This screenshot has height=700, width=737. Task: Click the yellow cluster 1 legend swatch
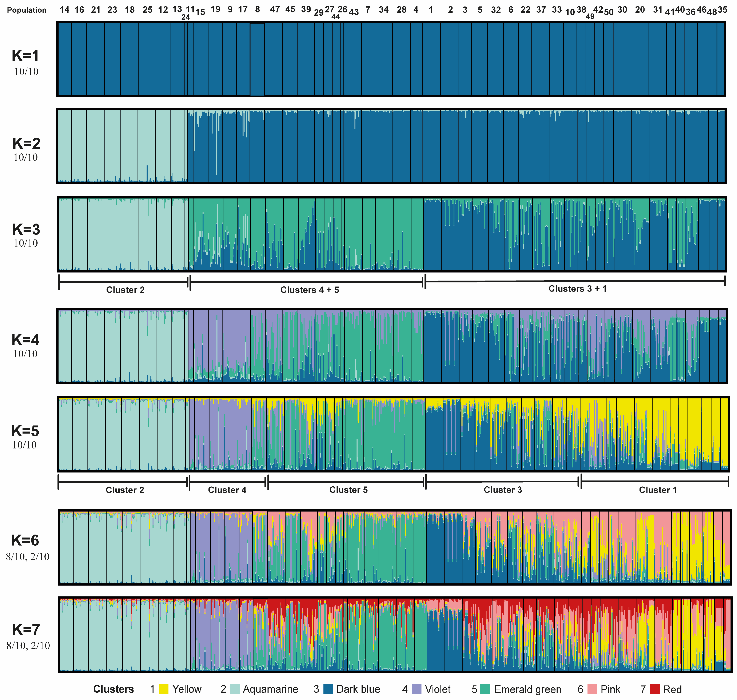pyautogui.click(x=164, y=689)
